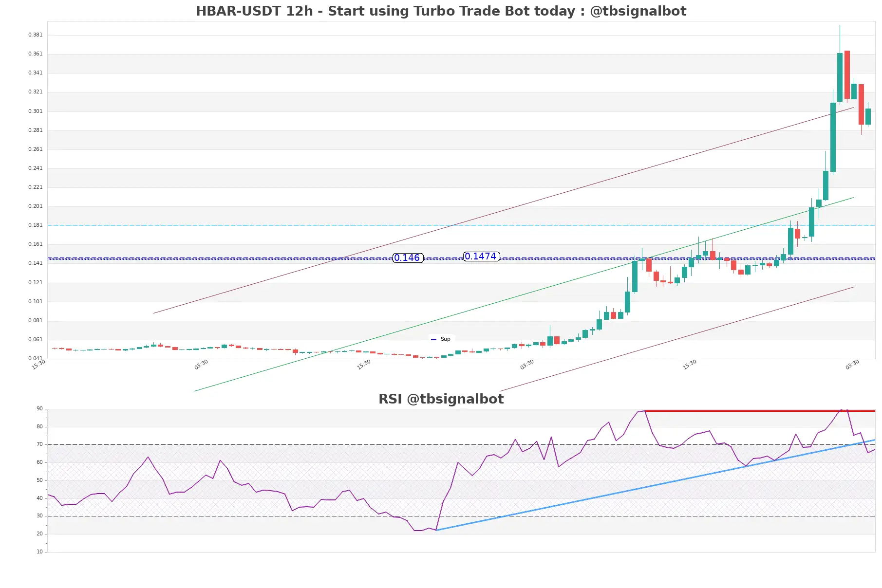Image resolution: width=882 pixels, height=588 pixels.
Task: Click the RSI axis label 10
Action: click(39, 552)
